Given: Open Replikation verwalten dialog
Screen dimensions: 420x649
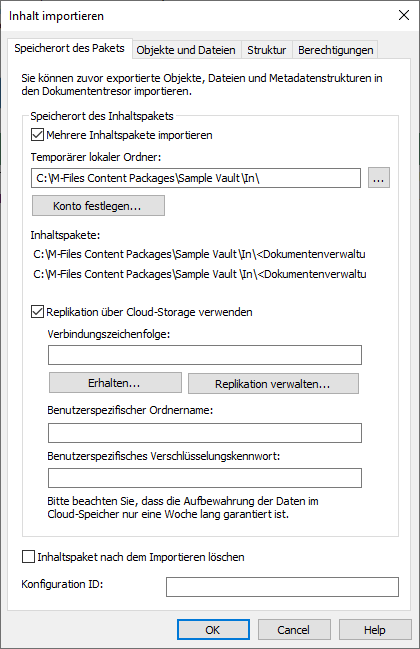Looking at the screenshot, I should click(x=273, y=384).
